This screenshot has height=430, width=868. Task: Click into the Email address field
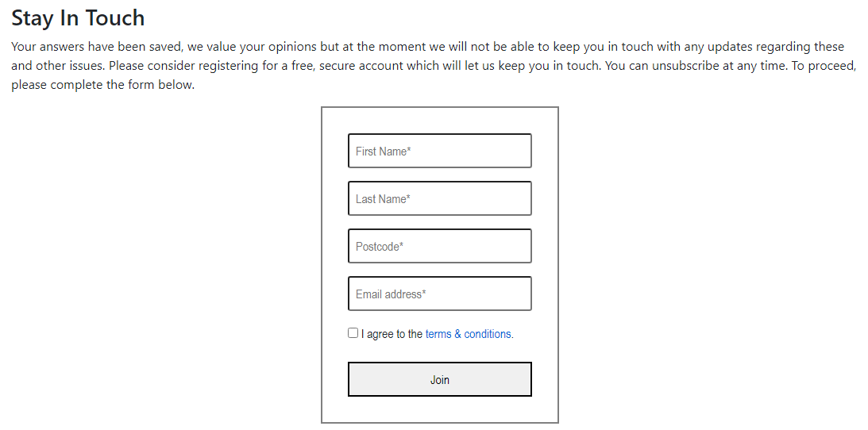pyautogui.click(x=439, y=294)
